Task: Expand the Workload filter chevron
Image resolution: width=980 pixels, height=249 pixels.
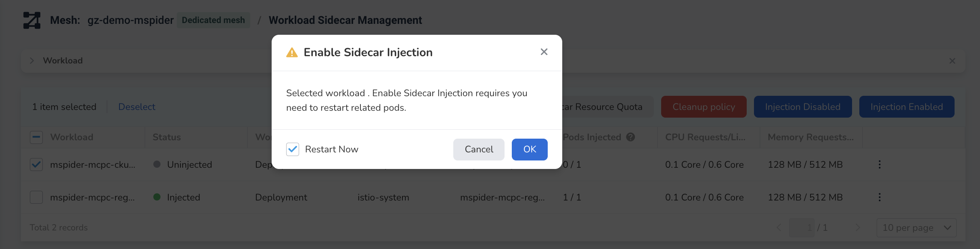Action: (32, 61)
